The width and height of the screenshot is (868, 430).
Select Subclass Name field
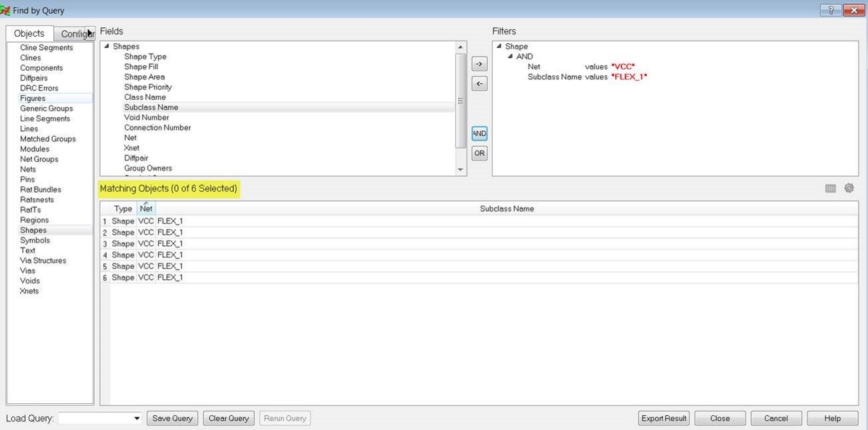151,107
